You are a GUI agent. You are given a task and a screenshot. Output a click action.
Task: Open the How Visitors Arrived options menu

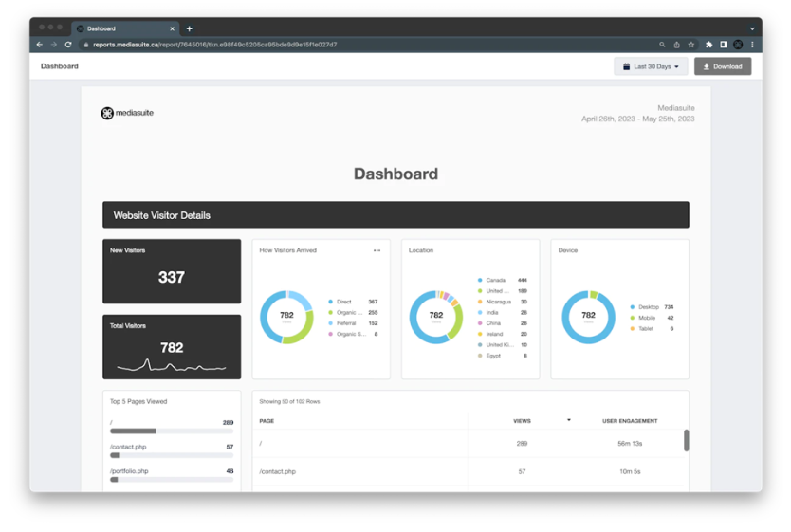point(377,251)
